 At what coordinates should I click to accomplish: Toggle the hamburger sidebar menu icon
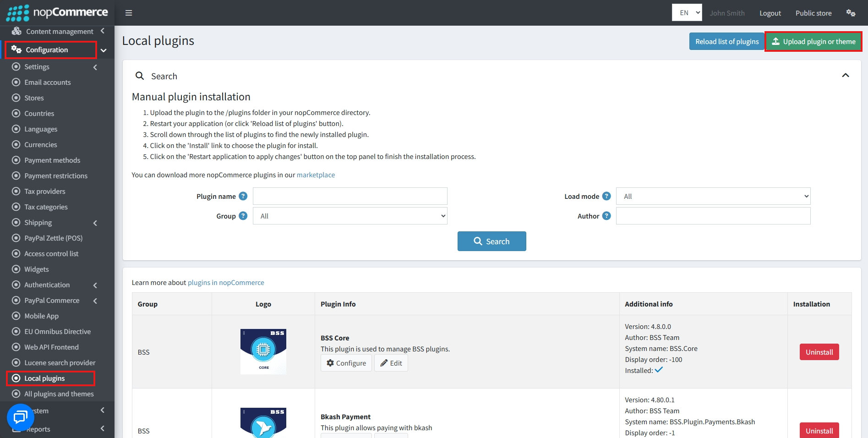[129, 13]
